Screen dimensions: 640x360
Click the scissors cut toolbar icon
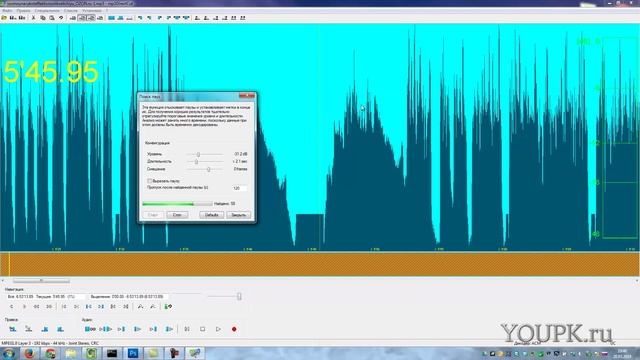(33, 18)
